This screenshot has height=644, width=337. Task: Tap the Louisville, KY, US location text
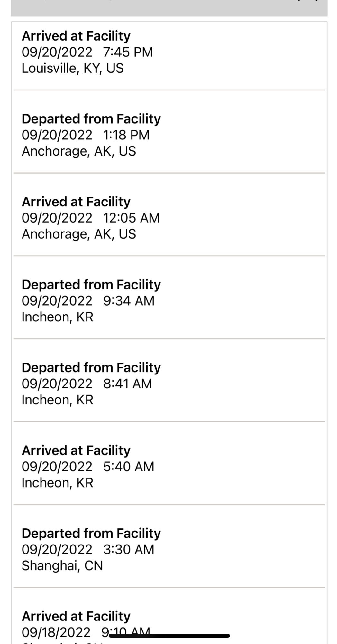click(73, 68)
